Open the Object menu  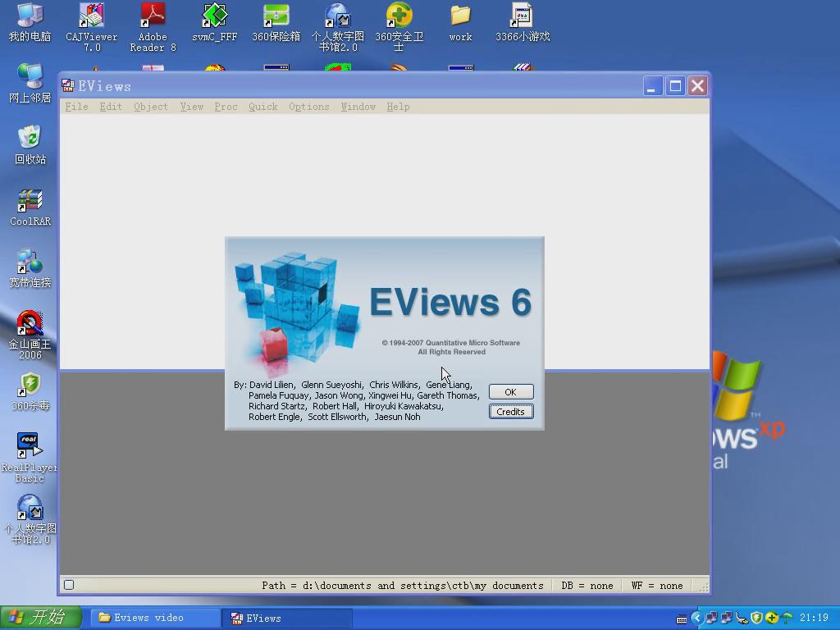[x=151, y=107]
